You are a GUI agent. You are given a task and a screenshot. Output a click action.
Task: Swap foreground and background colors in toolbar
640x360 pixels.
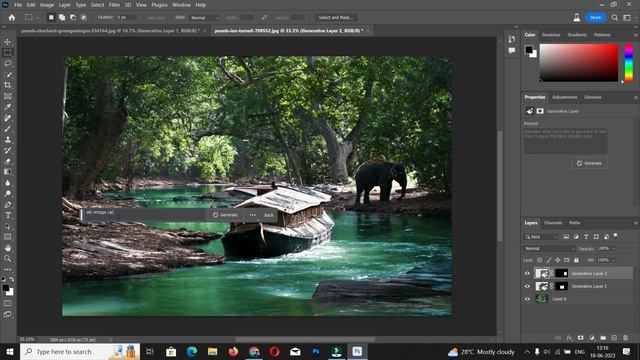coord(12,279)
